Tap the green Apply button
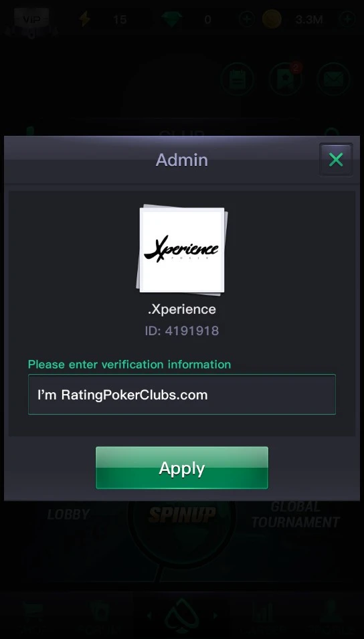 (x=182, y=468)
